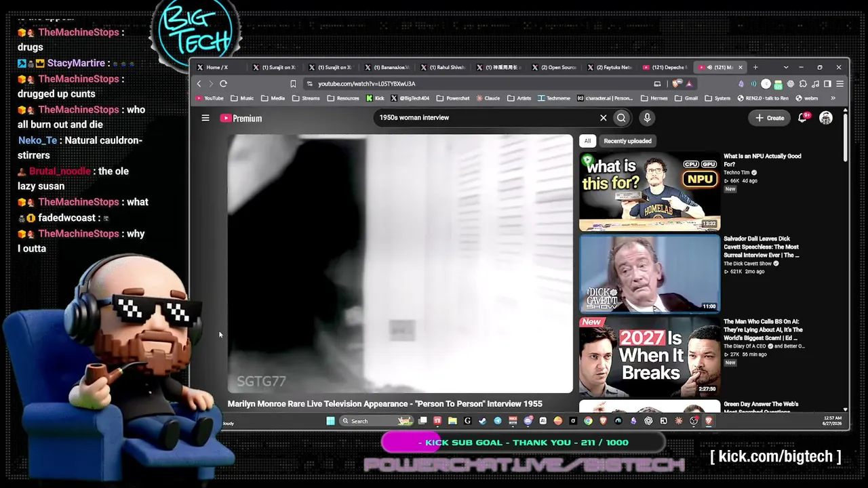Open File Explorer from the taskbar

pyautogui.click(x=452, y=421)
